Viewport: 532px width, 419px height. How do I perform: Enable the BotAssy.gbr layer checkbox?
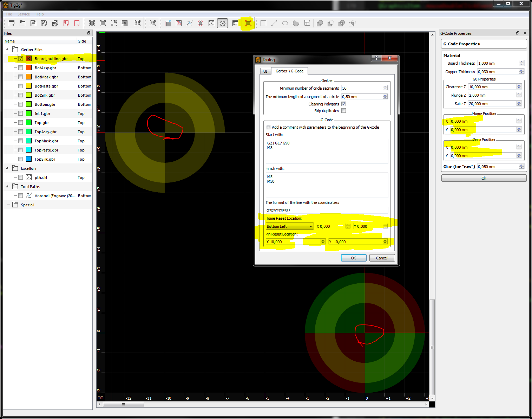(x=21, y=68)
